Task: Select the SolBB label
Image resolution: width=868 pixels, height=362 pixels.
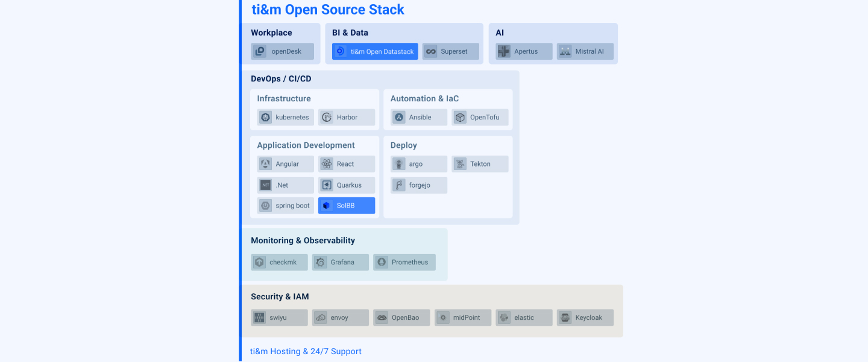Action: point(346,206)
